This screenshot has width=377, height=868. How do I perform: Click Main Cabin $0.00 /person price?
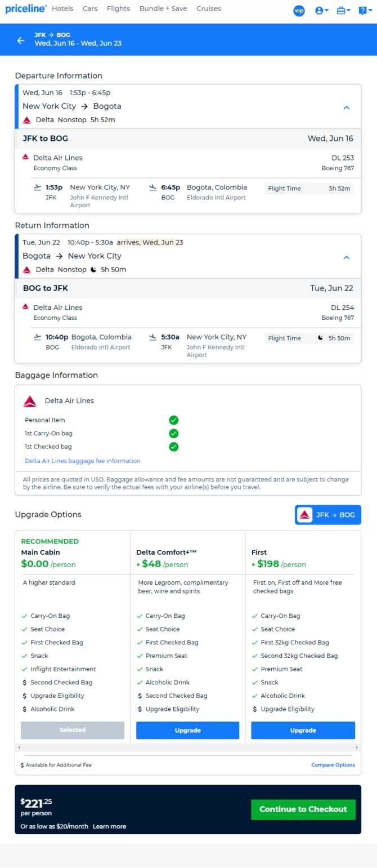click(x=48, y=564)
